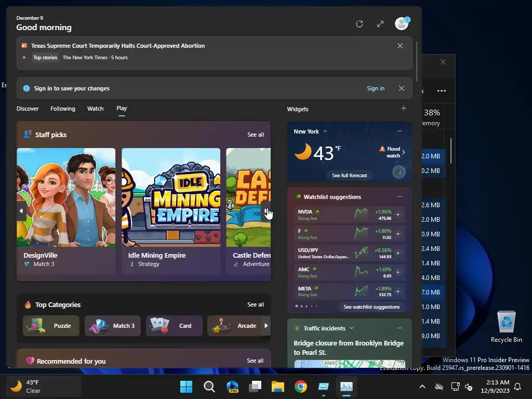Add META to watchlist

click(x=397, y=291)
